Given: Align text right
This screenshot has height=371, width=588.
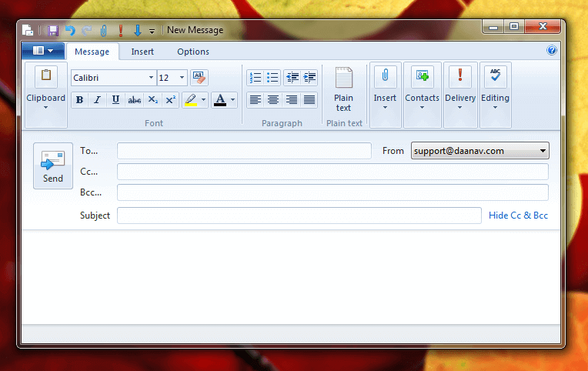Looking at the screenshot, I should (292, 100).
